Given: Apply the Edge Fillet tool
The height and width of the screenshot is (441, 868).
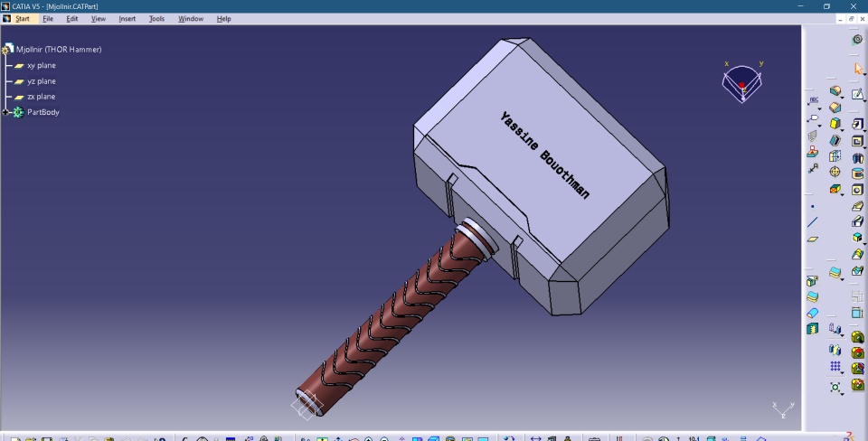Looking at the screenshot, I should tap(835, 90).
